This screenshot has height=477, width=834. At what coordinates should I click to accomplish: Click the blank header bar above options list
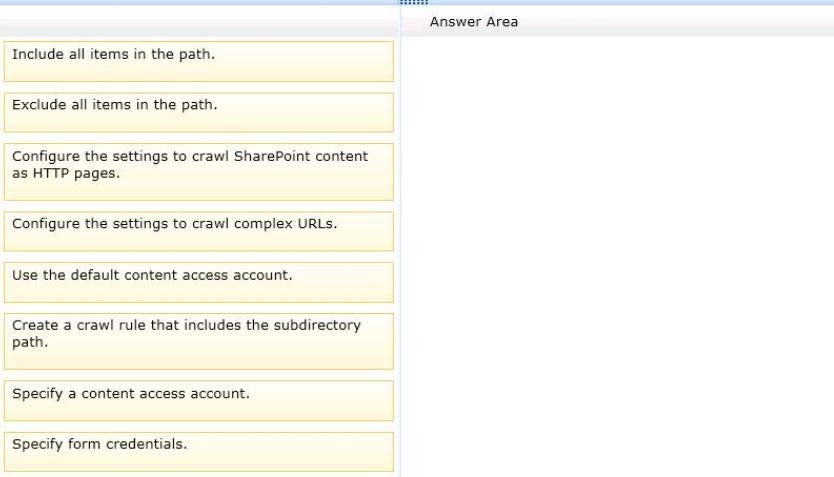(x=198, y=22)
